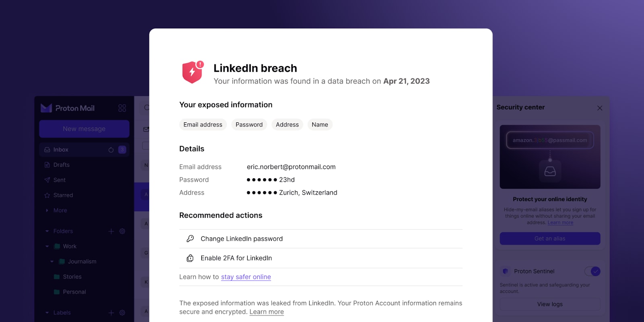Click the Get an alias button
Image resolution: width=644 pixels, height=322 pixels.
click(x=550, y=238)
